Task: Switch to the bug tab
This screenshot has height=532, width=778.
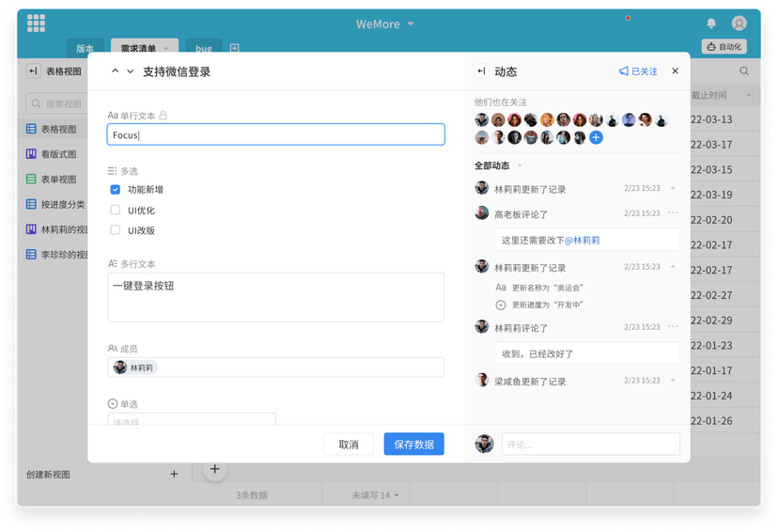Action: 204,48
